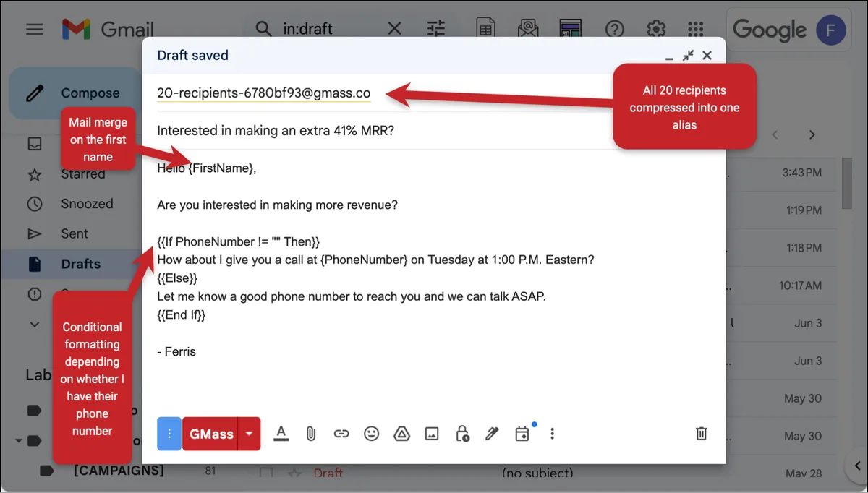Open Gmail settings gear

656,29
